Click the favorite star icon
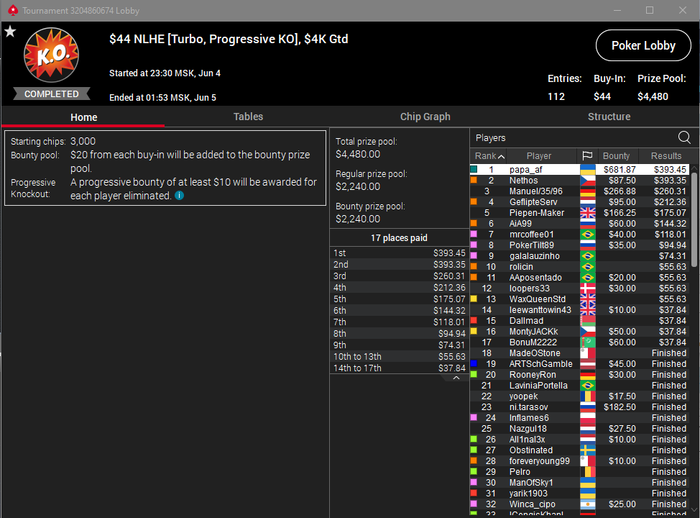Image resolution: width=700 pixels, height=518 pixels. click(x=10, y=31)
